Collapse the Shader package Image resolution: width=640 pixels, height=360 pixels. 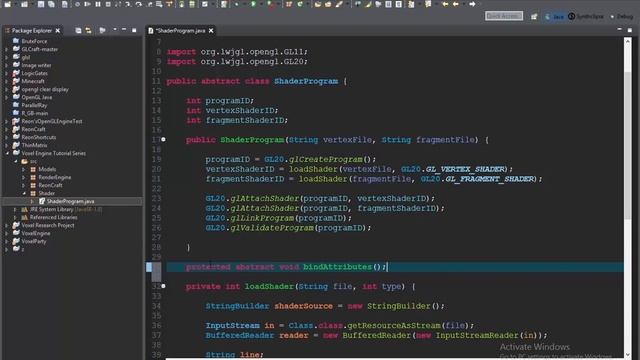coord(24,193)
